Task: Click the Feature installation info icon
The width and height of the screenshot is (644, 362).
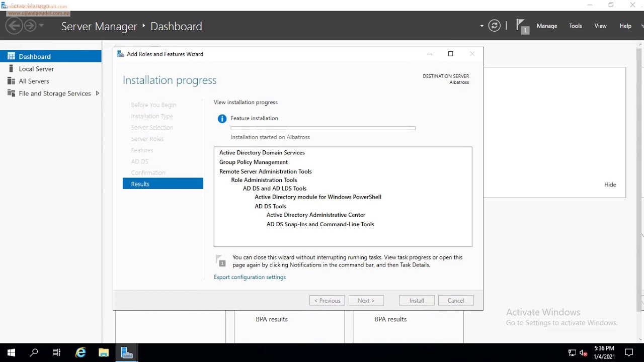Action: 222,119
